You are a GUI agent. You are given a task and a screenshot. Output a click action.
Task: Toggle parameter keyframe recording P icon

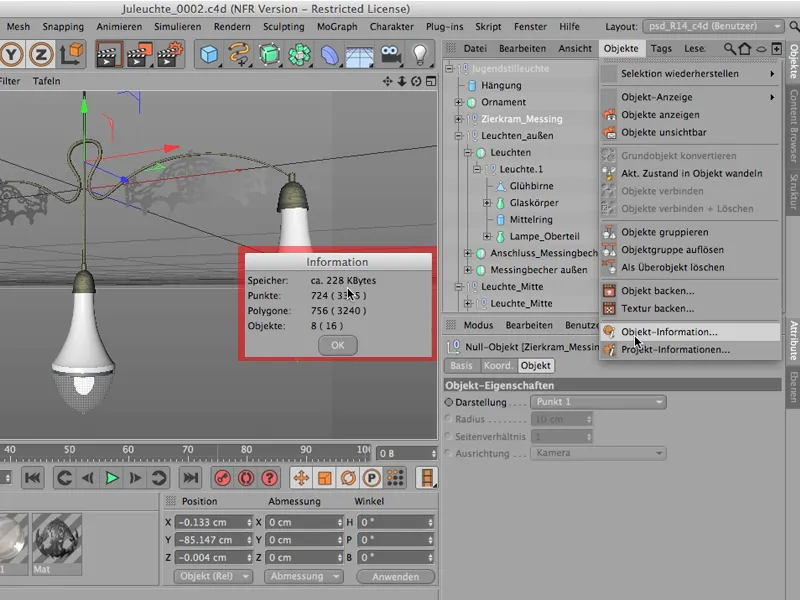click(371, 478)
